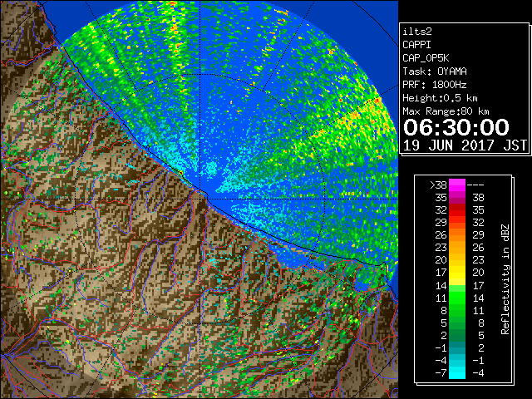Click the 'Max Range:80 km' text
The width and height of the screenshot is (532, 399).
tap(446, 111)
